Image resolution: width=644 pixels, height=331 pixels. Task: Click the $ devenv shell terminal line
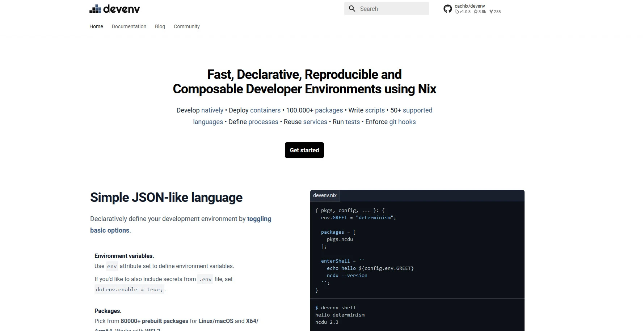(336, 307)
